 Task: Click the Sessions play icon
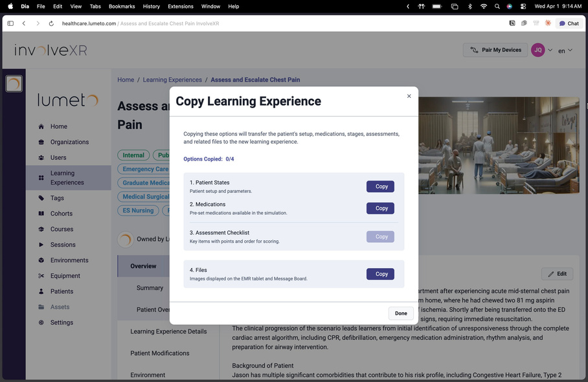tap(41, 245)
